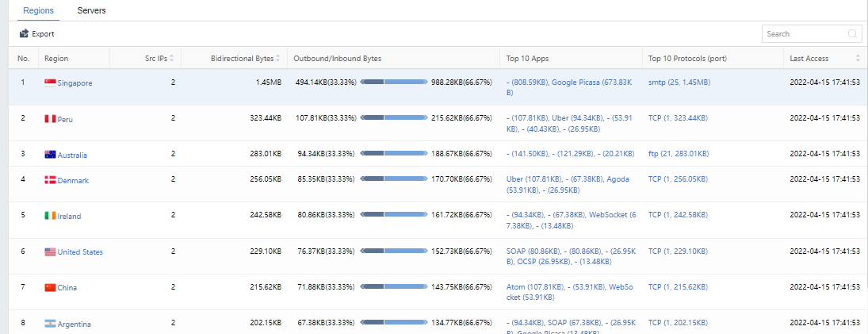Click the 323.44KB bidirectional bytes value
This screenshot has height=334, width=868.
coord(266,118)
